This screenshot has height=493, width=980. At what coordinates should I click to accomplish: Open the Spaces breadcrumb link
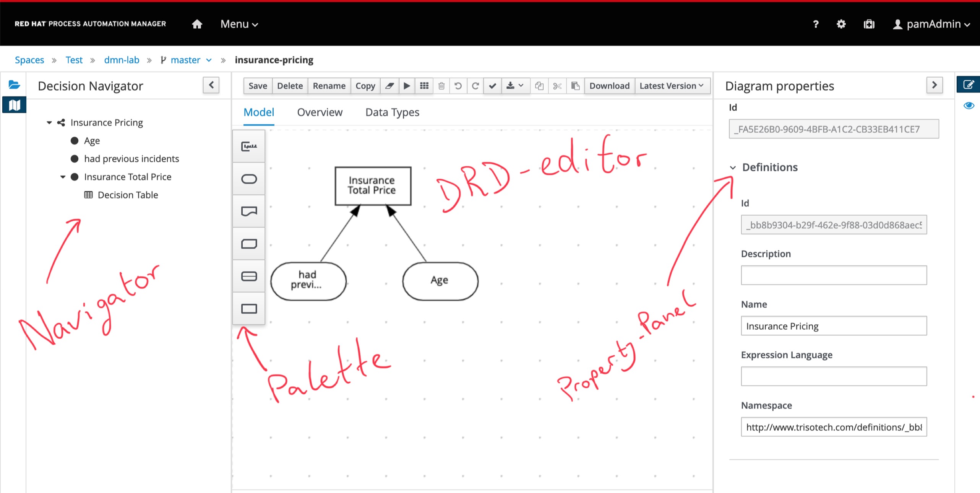coord(29,60)
